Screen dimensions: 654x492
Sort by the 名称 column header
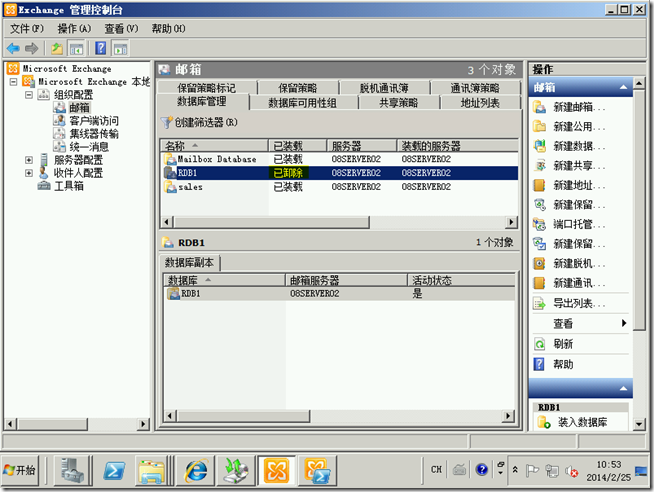pos(214,146)
